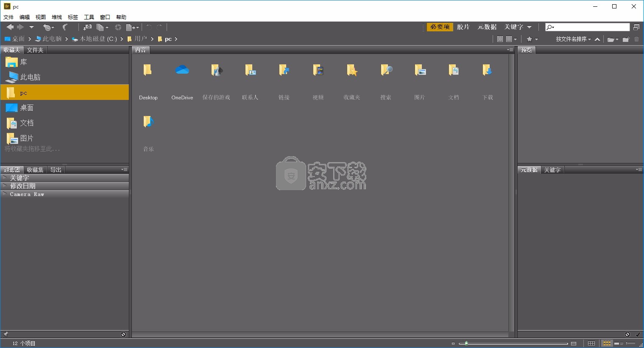The image size is (644, 348).
Task: Click the compact mode switch icon
Action: tap(636, 27)
